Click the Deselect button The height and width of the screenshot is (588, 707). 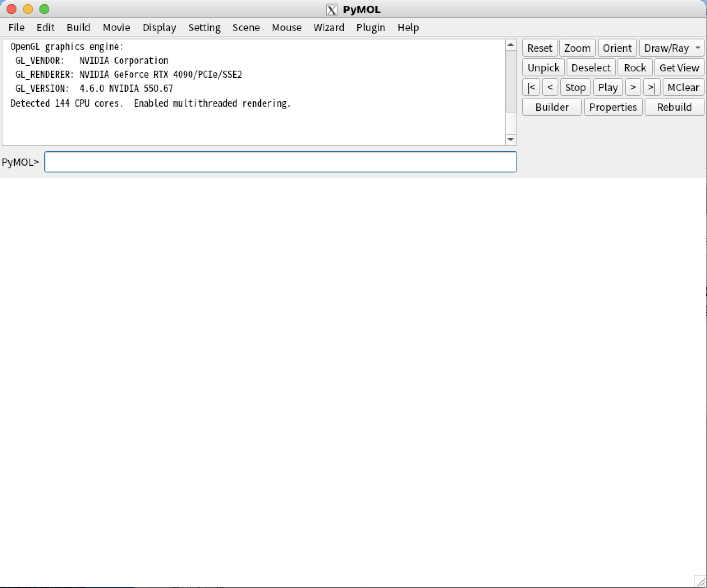591,68
